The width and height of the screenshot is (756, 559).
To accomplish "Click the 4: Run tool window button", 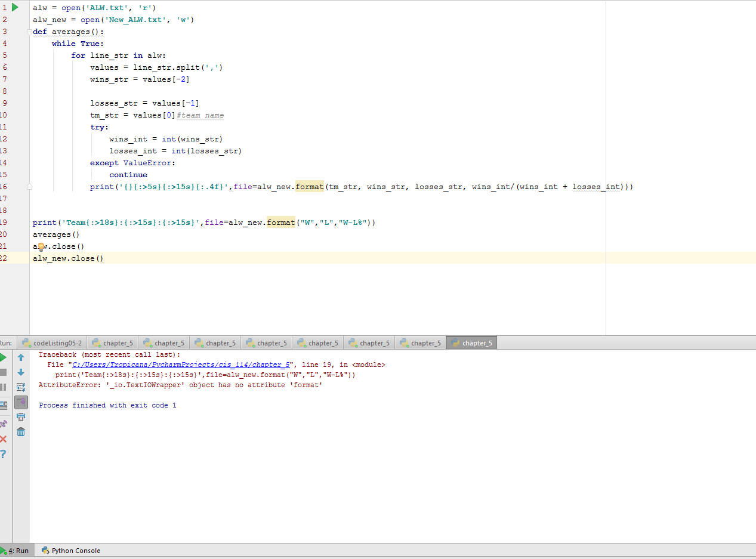I will pyautogui.click(x=18, y=550).
